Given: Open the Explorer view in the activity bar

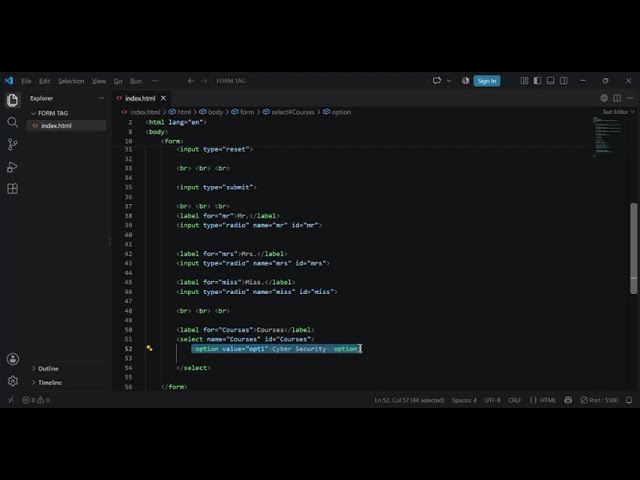Looking at the screenshot, I should click(x=12, y=100).
